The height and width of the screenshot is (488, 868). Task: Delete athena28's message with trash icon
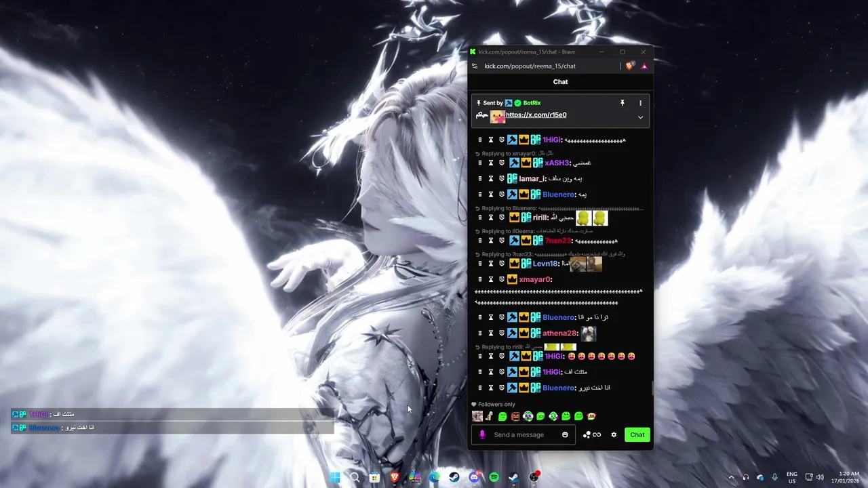click(x=480, y=333)
